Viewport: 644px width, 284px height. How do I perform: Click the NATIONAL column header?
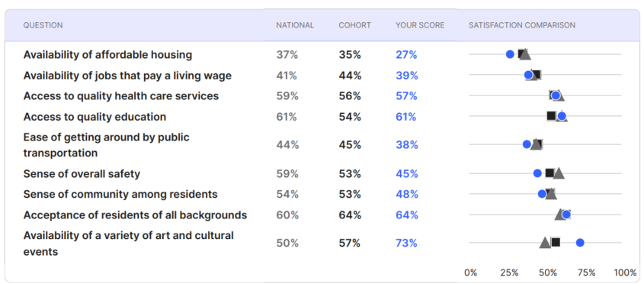(295, 25)
